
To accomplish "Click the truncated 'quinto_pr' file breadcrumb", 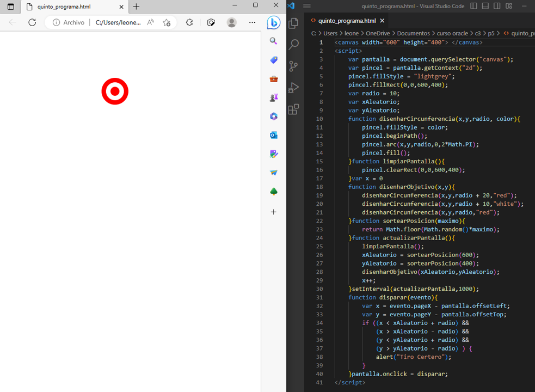I will (519, 33).
